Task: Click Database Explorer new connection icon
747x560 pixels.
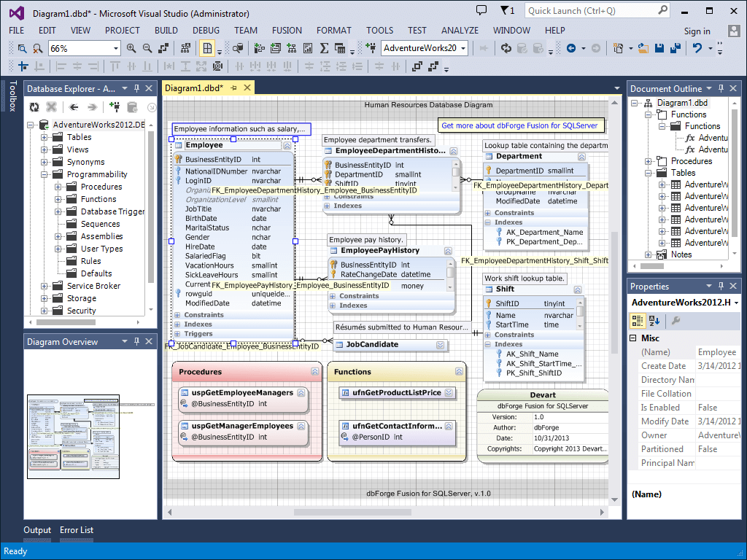Action: (115, 106)
